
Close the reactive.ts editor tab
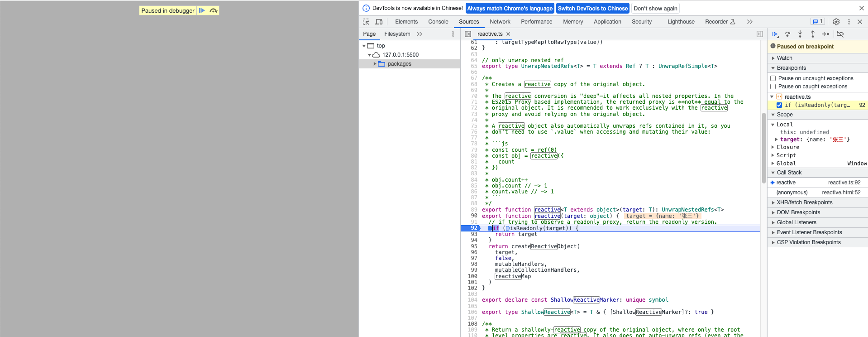508,34
